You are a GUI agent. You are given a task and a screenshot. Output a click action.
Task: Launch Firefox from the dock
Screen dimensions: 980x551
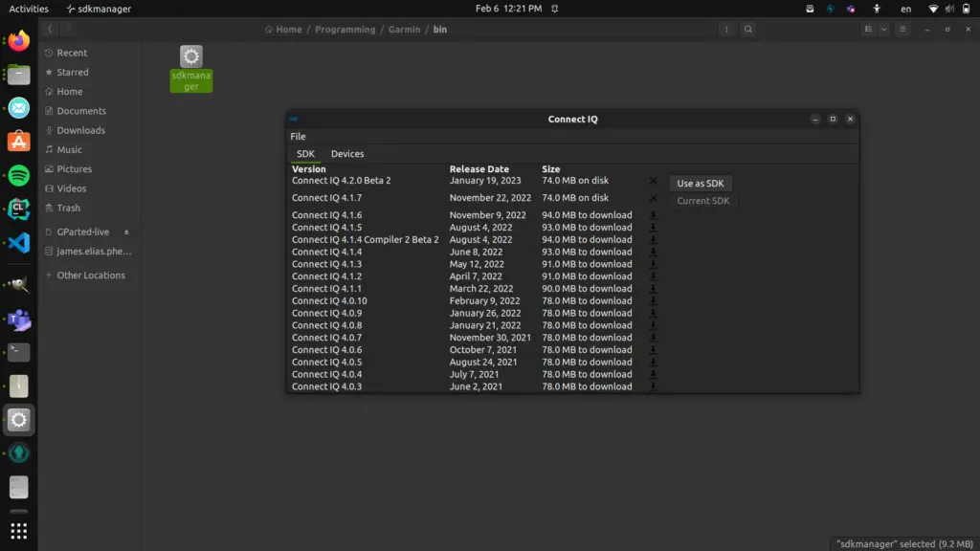(19, 41)
